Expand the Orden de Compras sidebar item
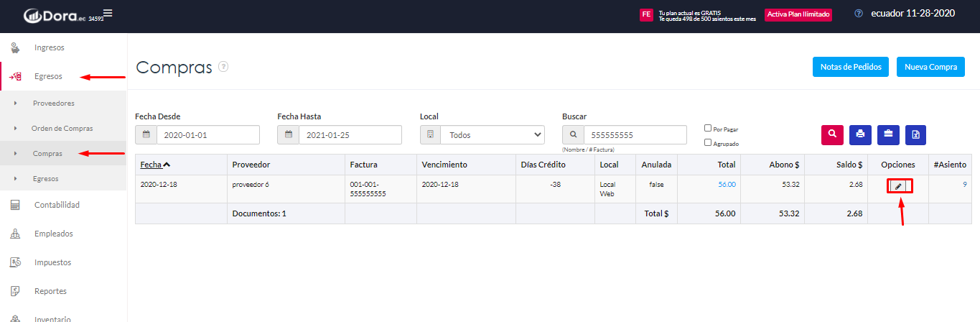Image resolution: width=980 pixels, height=322 pixels. (62, 129)
